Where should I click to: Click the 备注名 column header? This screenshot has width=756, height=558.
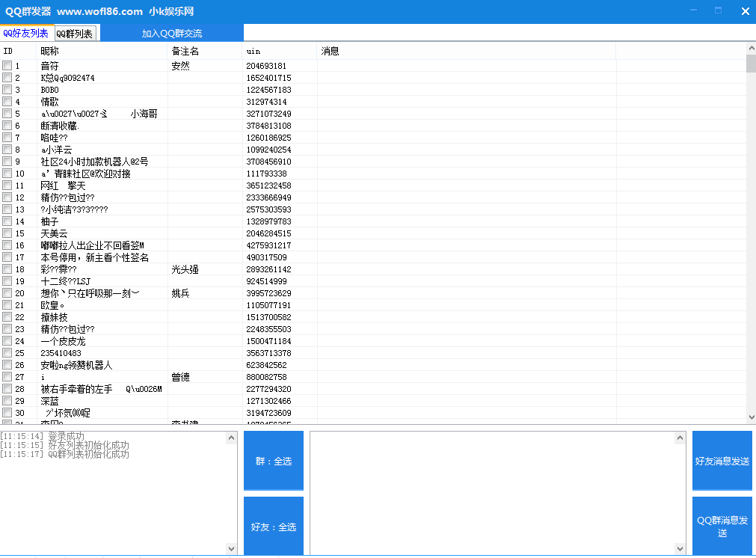[205, 51]
